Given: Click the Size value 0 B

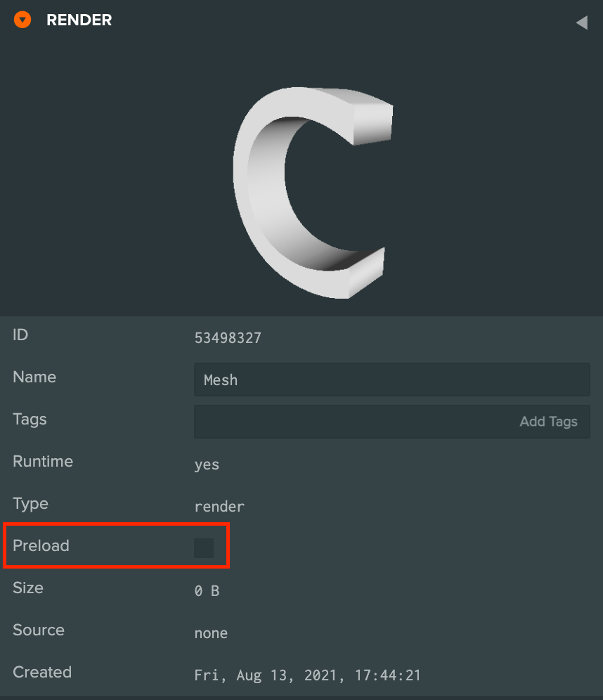Looking at the screenshot, I should pyautogui.click(x=207, y=591).
